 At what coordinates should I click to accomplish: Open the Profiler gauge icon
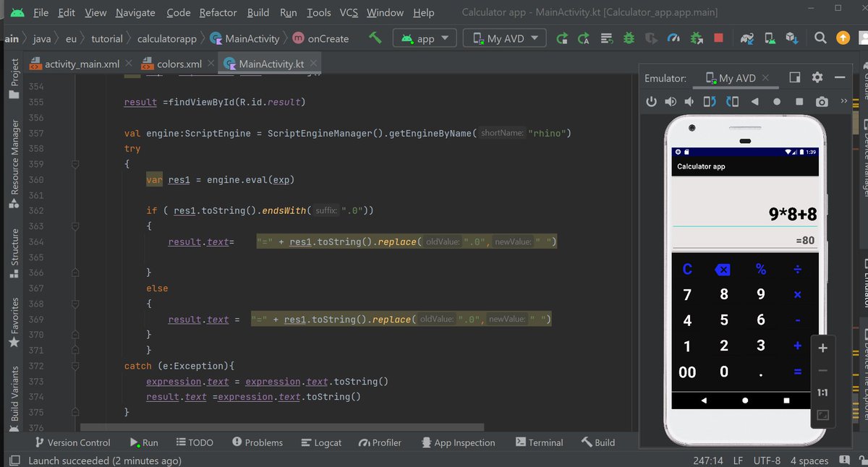pos(673,39)
